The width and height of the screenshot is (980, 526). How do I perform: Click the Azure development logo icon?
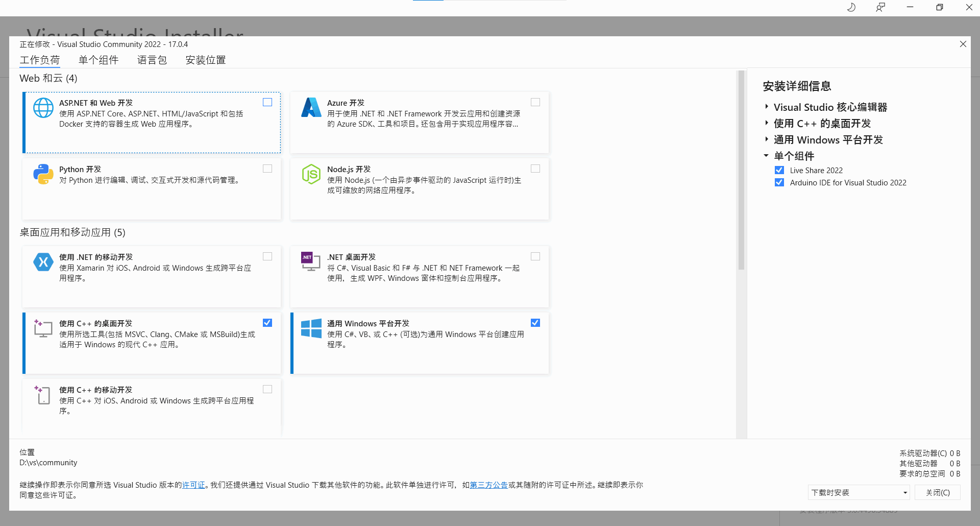pyautogui.click(x=311, y=107)
